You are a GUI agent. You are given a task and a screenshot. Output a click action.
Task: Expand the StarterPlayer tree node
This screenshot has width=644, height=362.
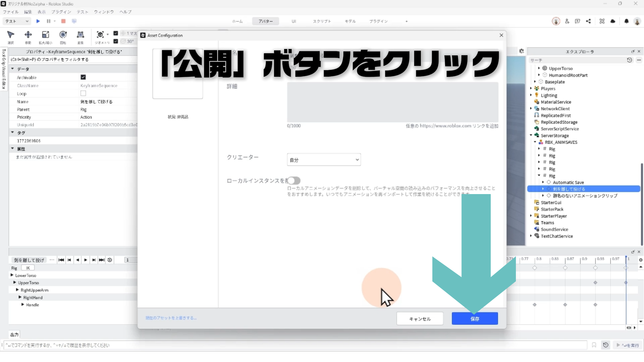(x=531, y=216)
